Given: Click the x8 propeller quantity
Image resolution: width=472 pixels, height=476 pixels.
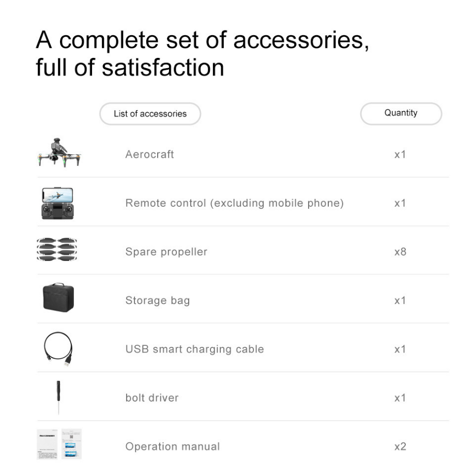Looking at the screenshot, I should (x=400, y=252).
